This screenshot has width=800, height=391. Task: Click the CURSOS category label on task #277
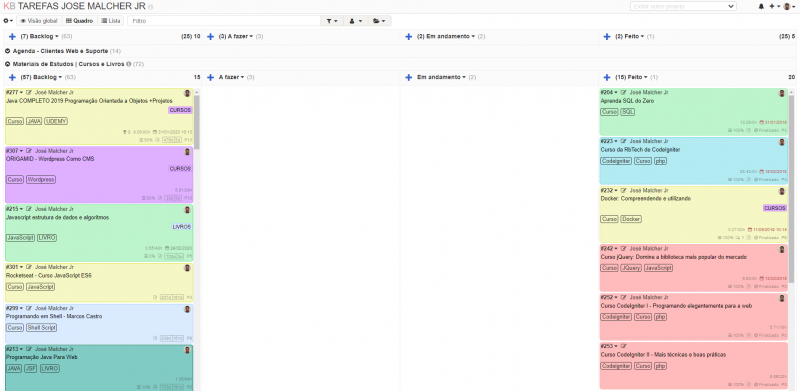180,110
